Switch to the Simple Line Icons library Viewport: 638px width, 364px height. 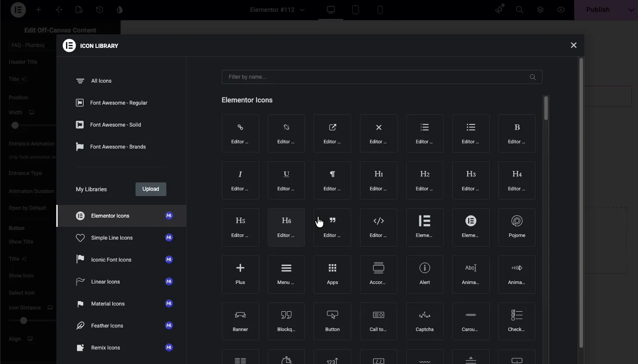121,238
